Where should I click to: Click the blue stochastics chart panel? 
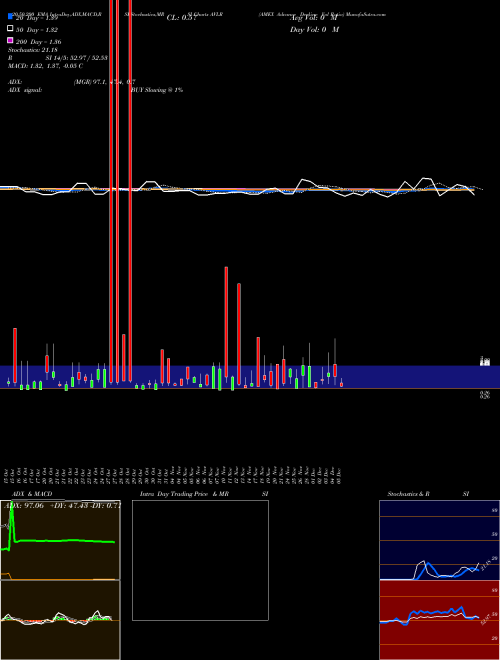(439, 540)
